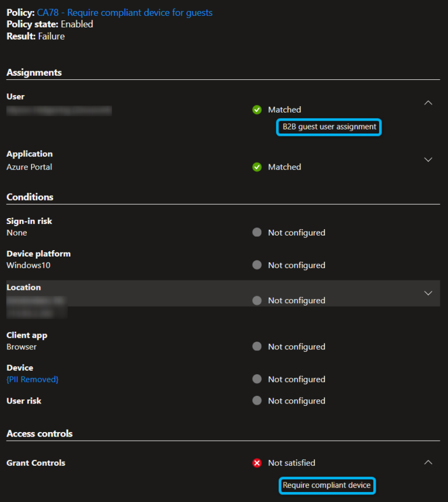Screen dimensions: 448x502
Task: Open the {PII Removed} device link
Action: [32, 379]
